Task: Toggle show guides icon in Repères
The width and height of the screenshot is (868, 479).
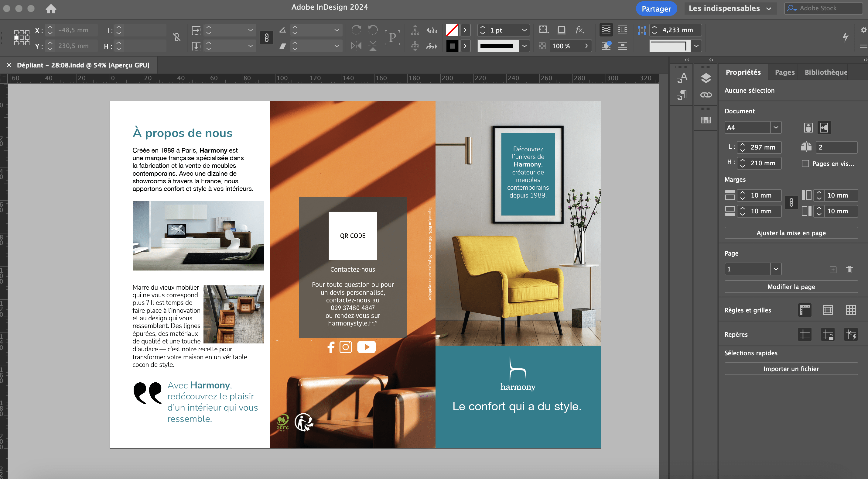Action: [805, 335]
